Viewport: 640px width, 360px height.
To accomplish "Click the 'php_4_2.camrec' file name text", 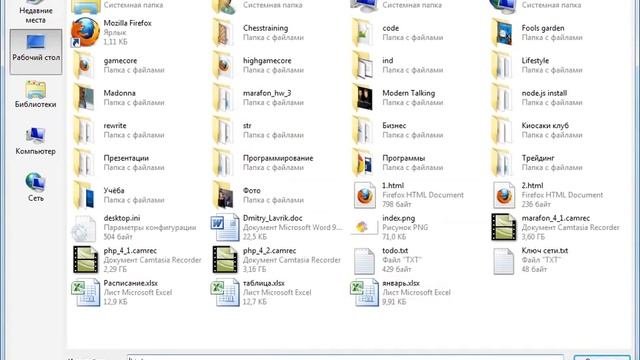I will pyautogui.click(x=269, y=251).
